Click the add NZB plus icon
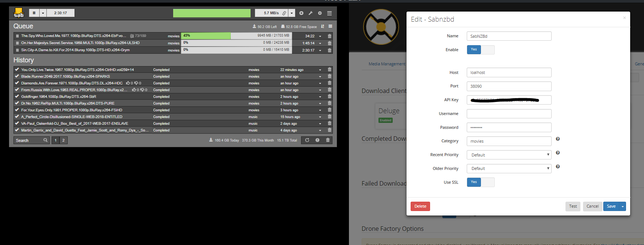 pyautogui.click(x=301, y=13)
